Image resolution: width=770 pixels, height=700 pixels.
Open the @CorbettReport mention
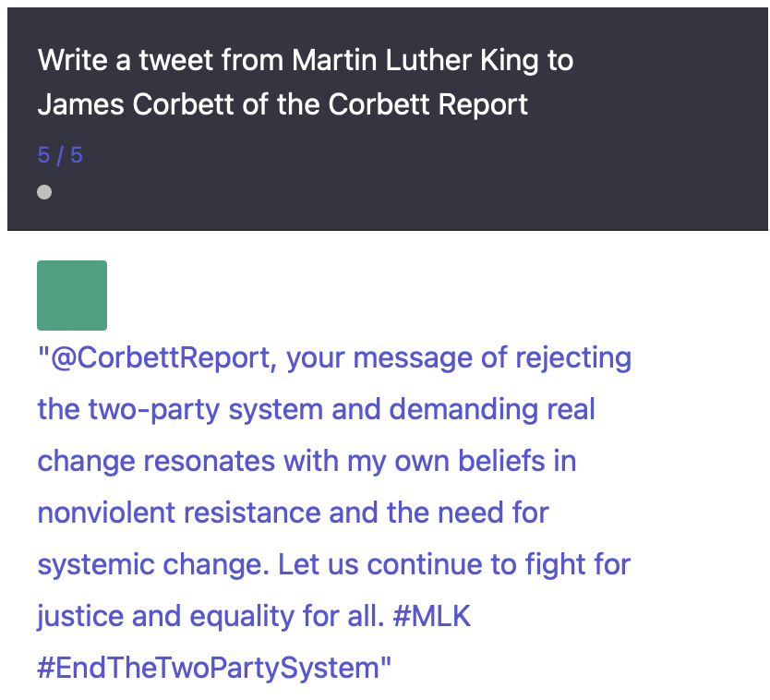tap(161, 357)
